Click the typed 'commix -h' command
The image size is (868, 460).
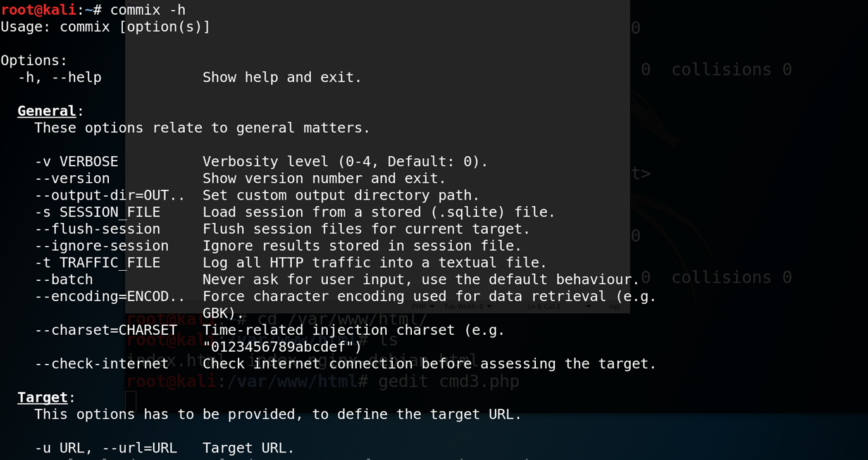pyautogui.click(x=147, y=9)
